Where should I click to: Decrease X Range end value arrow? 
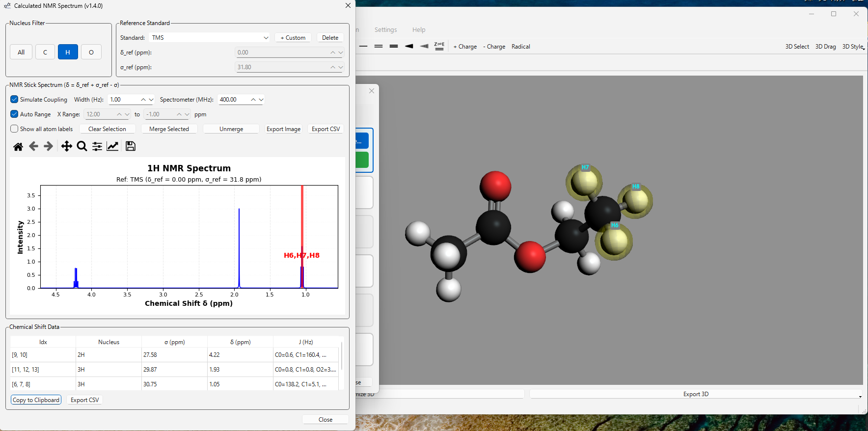(187, 114)
